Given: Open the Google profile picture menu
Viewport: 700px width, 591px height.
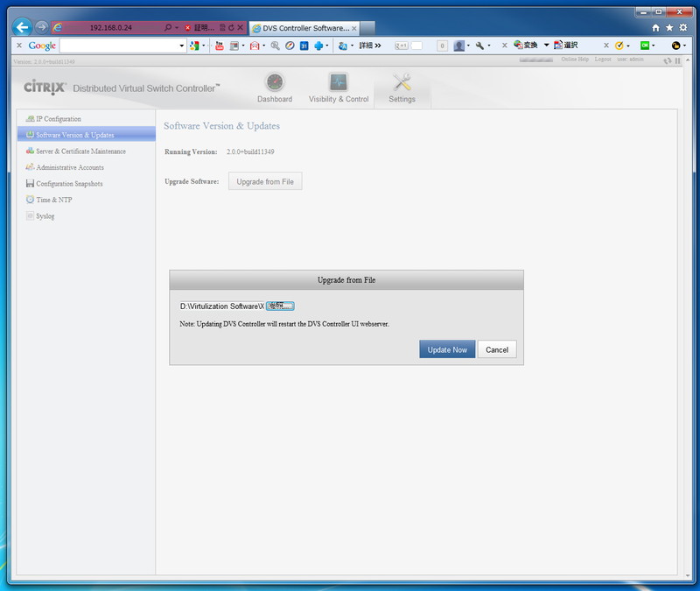Looking at the screenshot, I should click(x=458, y=46).
